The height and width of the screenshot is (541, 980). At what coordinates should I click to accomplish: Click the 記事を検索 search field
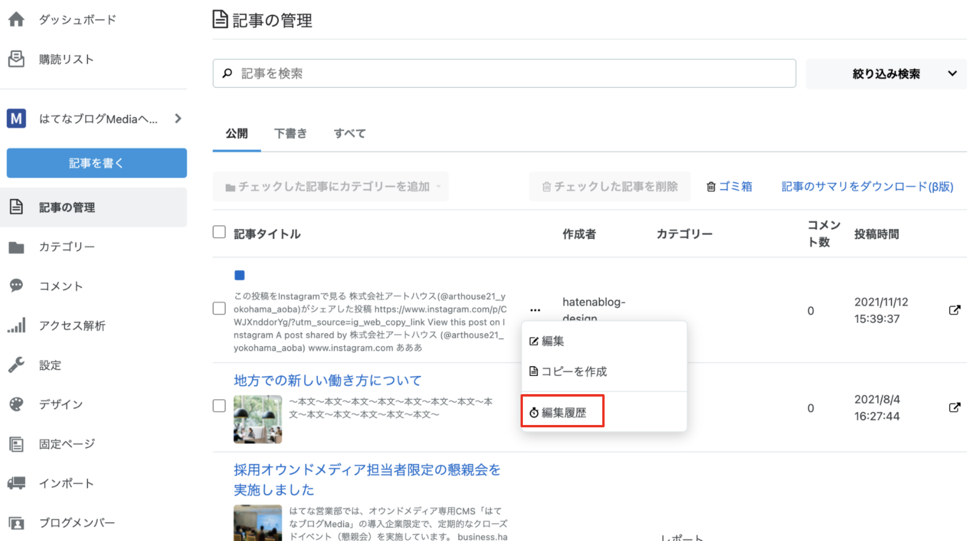(503, 73)
